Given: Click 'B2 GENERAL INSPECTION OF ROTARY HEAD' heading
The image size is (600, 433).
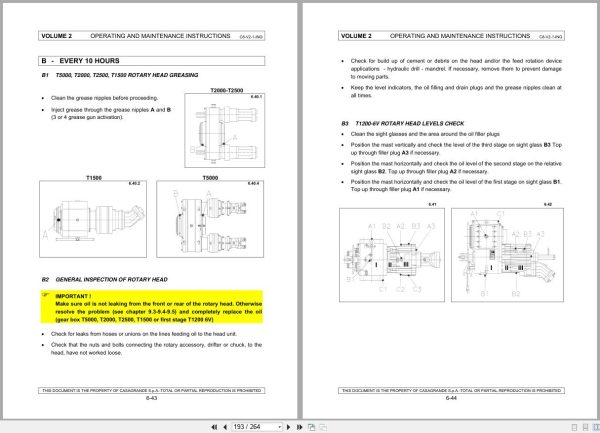Looking at the screenshot, I should click(x=104, y=280).
